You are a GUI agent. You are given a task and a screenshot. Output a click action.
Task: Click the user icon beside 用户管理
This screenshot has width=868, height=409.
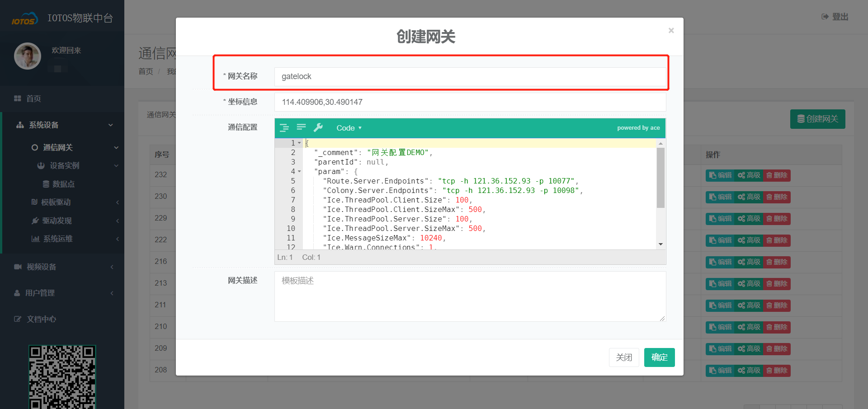pyautogui.click(x=17, y=293)
